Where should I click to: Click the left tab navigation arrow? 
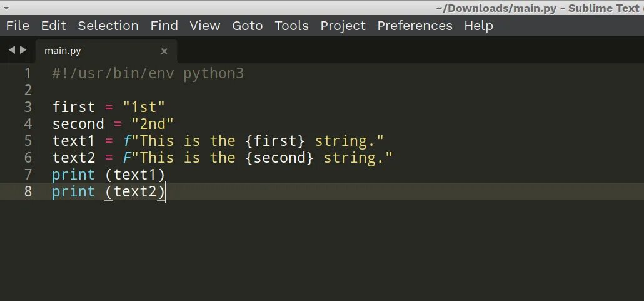11,49
